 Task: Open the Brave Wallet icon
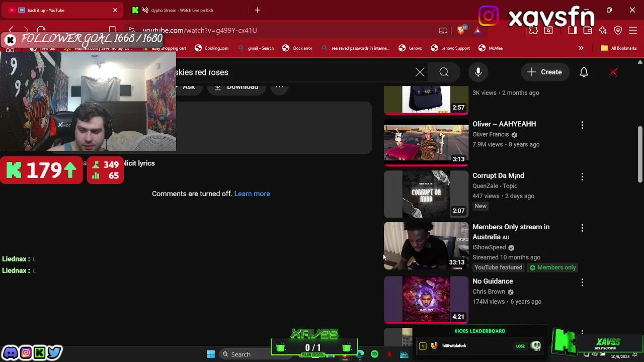click(x=587, y=30)
